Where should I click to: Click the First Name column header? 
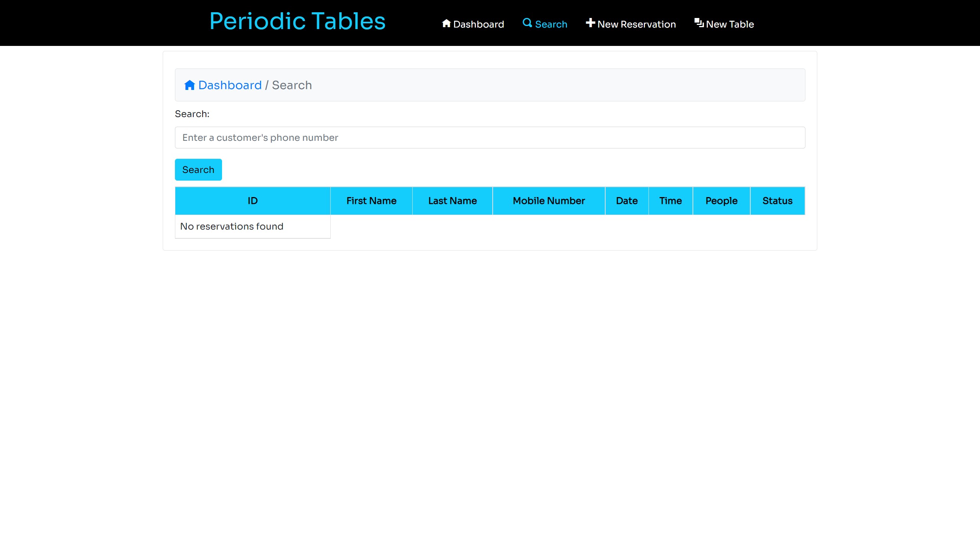[372, 201]
